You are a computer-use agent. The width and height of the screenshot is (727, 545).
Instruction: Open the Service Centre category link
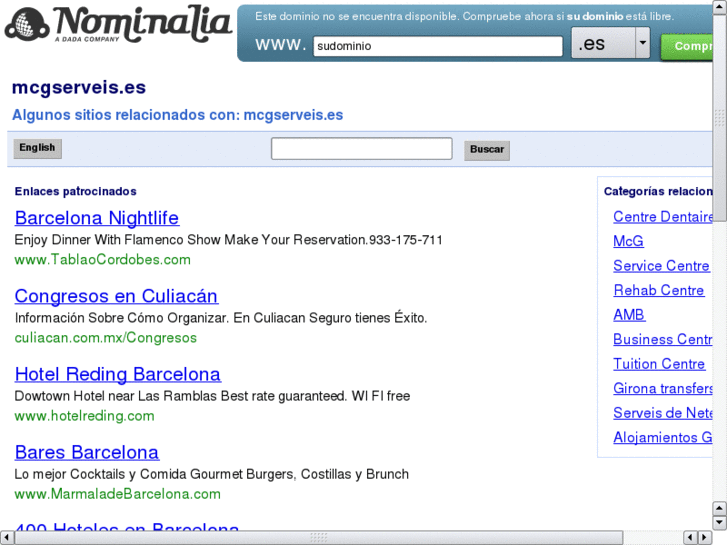click(x=661, y=266)
